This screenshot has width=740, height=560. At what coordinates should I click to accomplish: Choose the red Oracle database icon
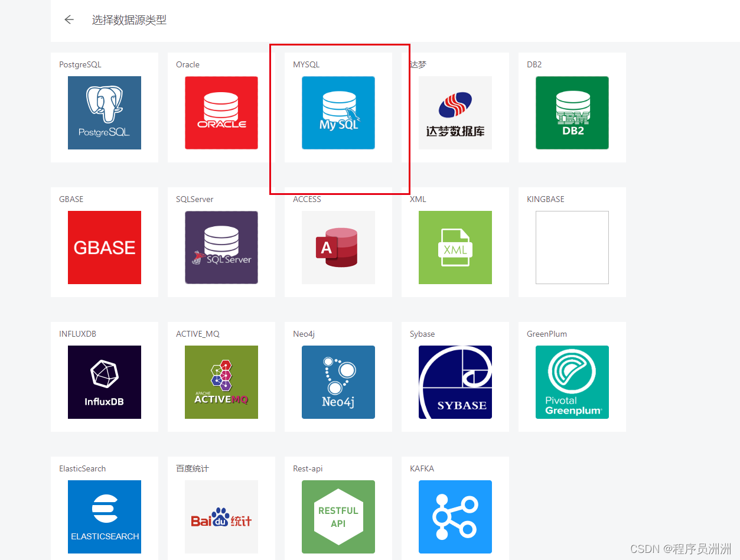coord(221,113)
